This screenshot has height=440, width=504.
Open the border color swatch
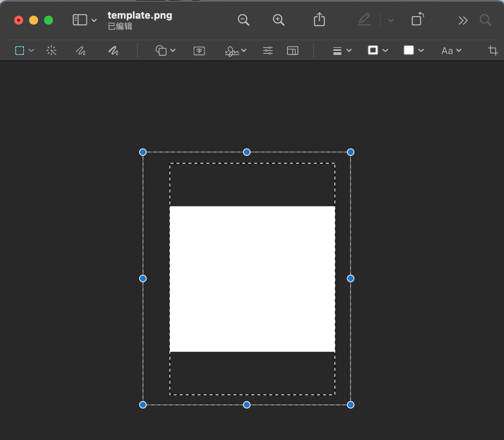[373, 50]
